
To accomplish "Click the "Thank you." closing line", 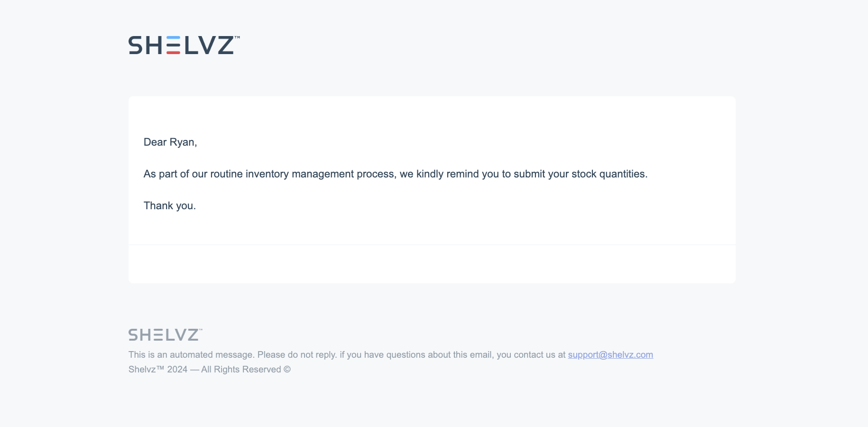I will [x=169, y=206].
